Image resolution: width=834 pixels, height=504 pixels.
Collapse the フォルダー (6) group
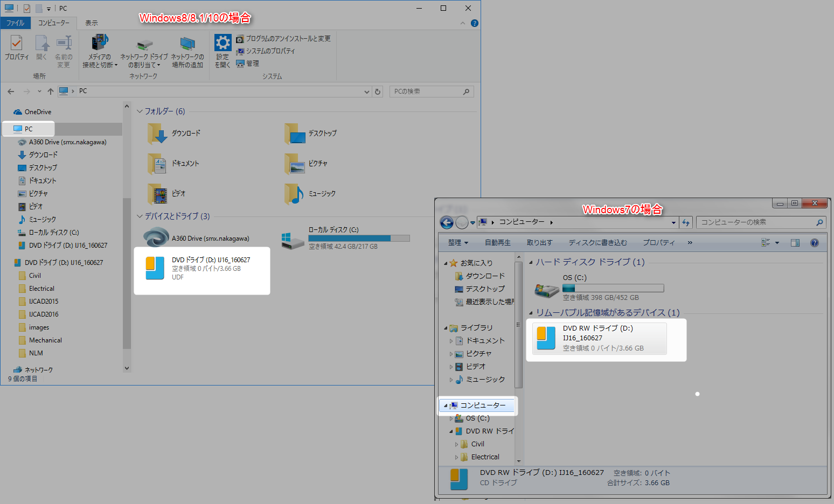click(x=140, y=111)
